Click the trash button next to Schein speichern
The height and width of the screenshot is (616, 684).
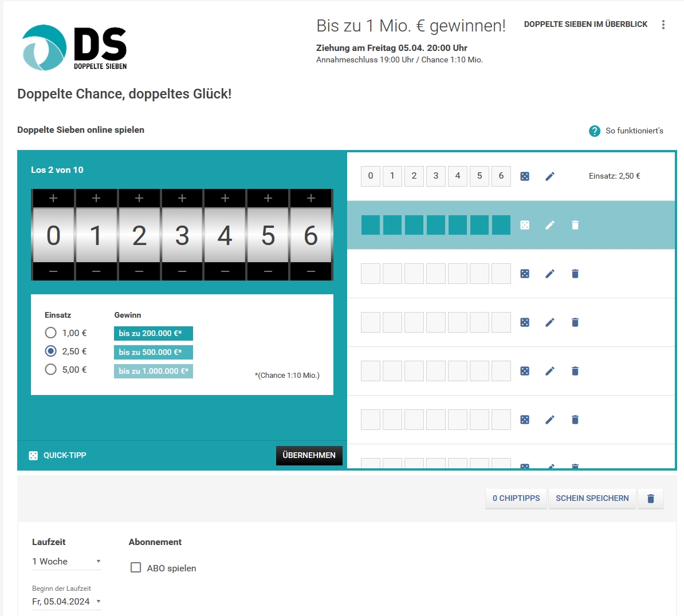(x=650, y=498)
